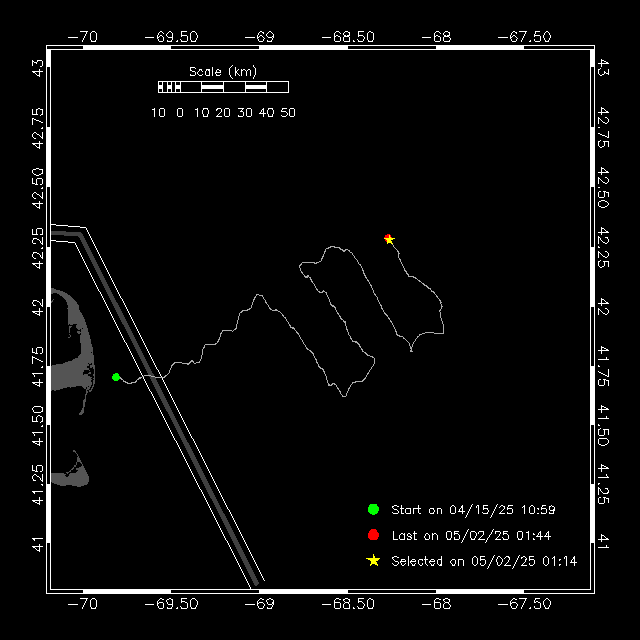Screen dimensions: 640x640
Task: Click the yellow star marker on the map track
Action: click(x=389, y=239)
